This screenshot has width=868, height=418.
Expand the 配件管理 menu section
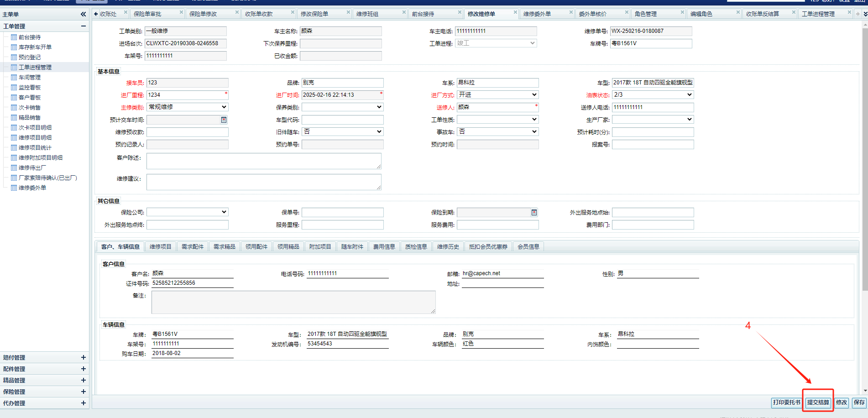83,369
